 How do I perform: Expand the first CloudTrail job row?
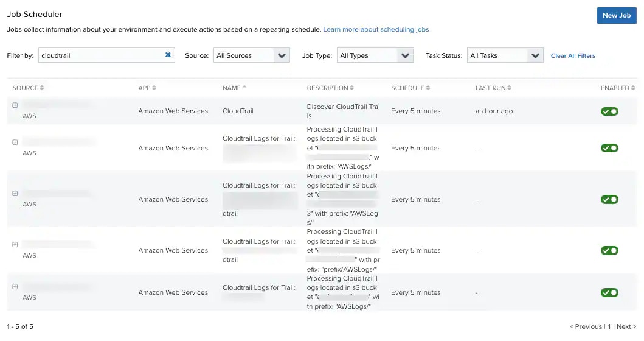15,105
